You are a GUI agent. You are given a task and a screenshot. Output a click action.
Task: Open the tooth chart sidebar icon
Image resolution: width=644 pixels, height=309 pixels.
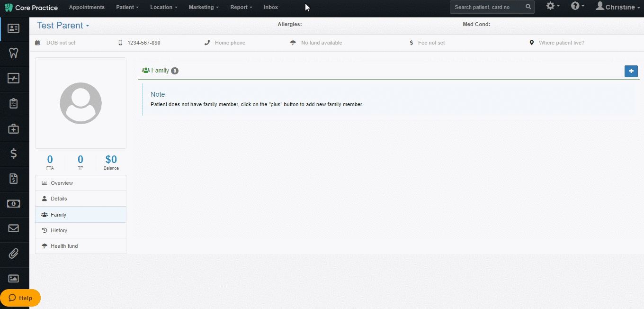pyautogui.click(x=14, y=53)
